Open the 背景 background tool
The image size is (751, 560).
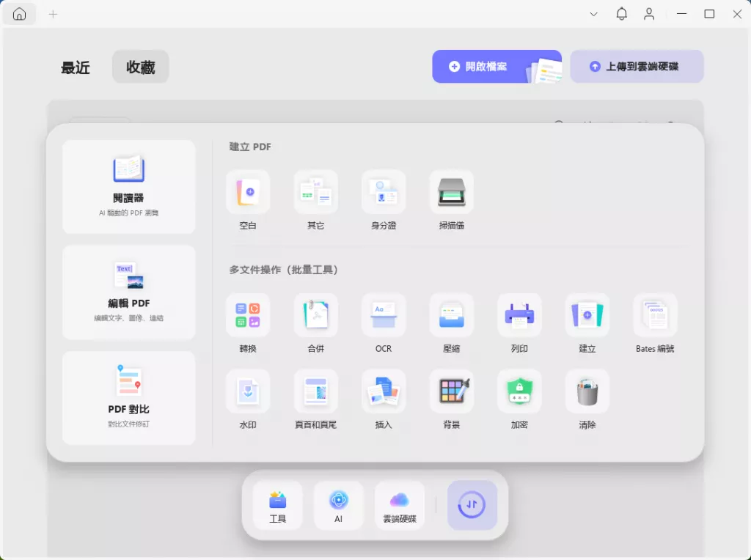(452, 391)
